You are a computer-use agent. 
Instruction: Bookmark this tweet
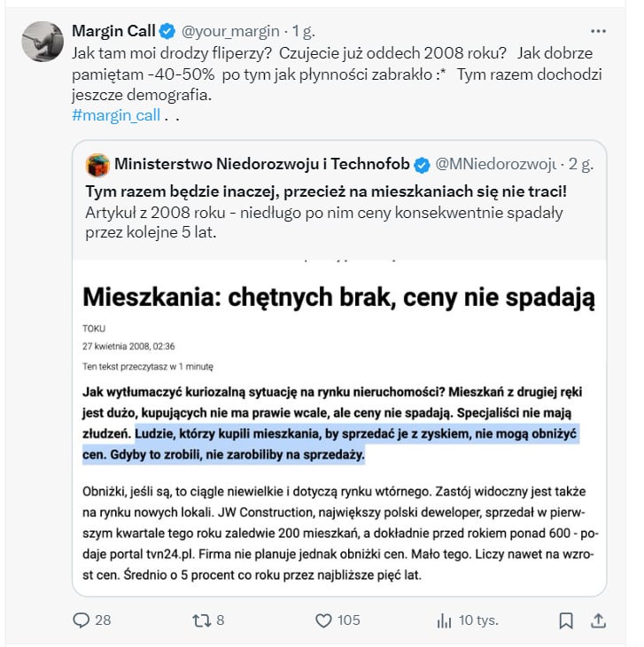coord(566,620)
